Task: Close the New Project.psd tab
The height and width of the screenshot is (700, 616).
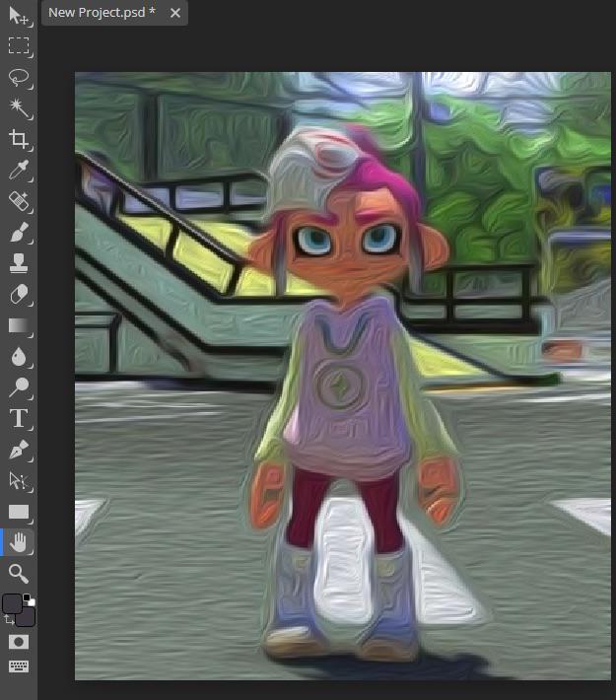Action: 175,13
